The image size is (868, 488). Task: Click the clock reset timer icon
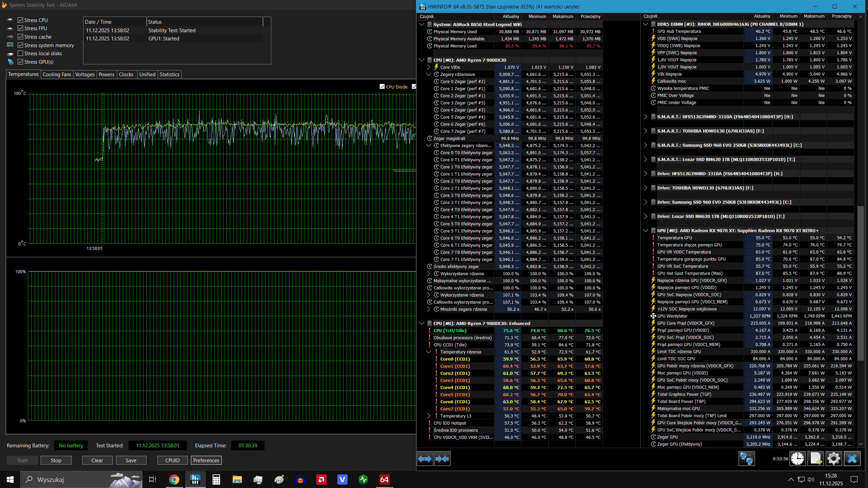[797, 459]
